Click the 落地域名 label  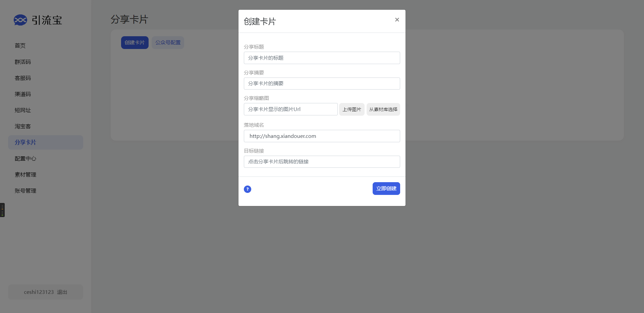point(254,125)
